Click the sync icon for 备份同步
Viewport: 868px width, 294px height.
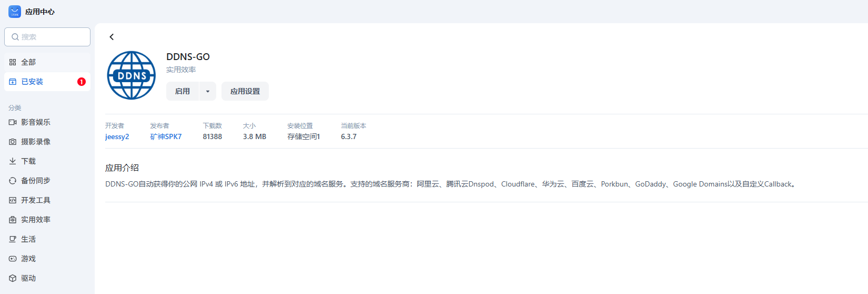tap(13, 181)
